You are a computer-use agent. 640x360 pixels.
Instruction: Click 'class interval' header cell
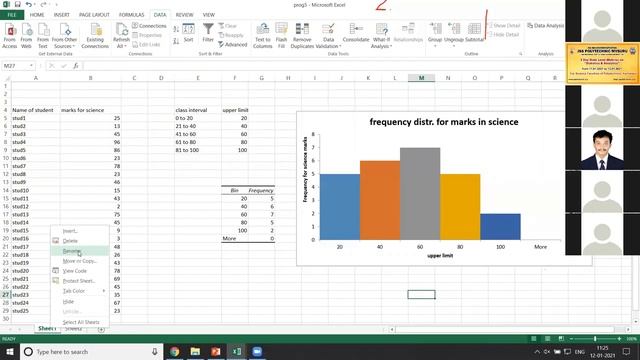[x=198, y=110]
